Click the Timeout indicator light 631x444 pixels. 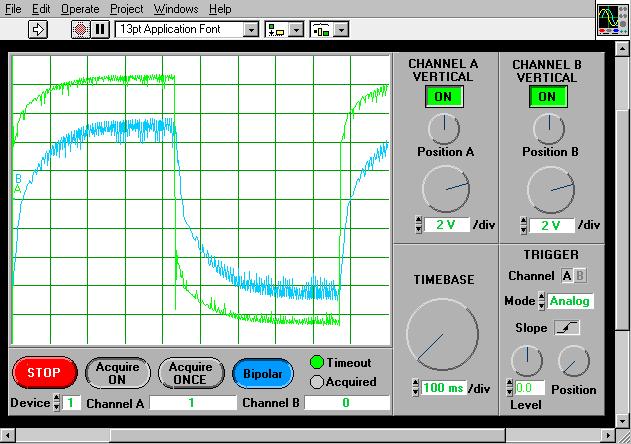click(x=317, y=362)
